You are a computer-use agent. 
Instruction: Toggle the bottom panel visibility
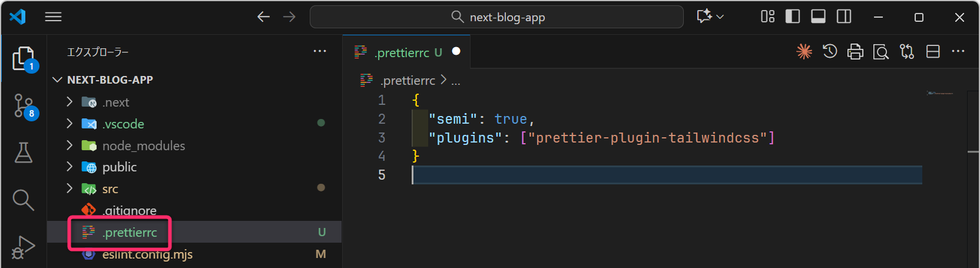click(x=818, y=16)
